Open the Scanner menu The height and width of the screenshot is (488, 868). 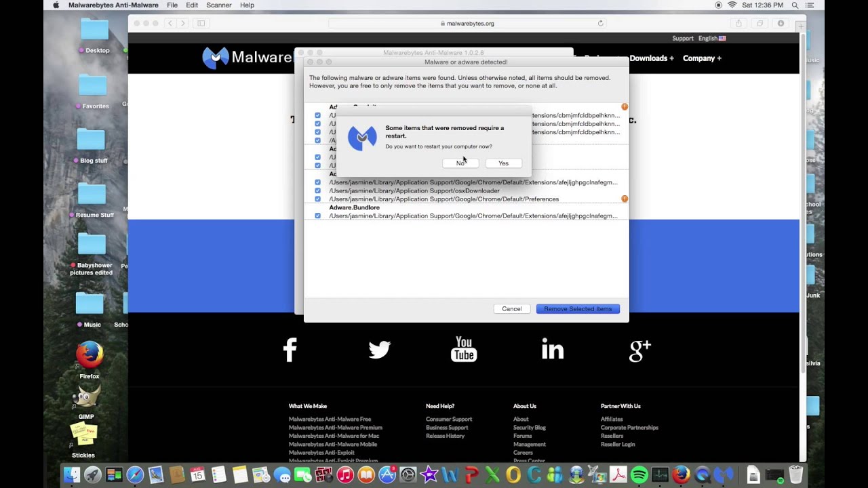(x=219, y=5)
